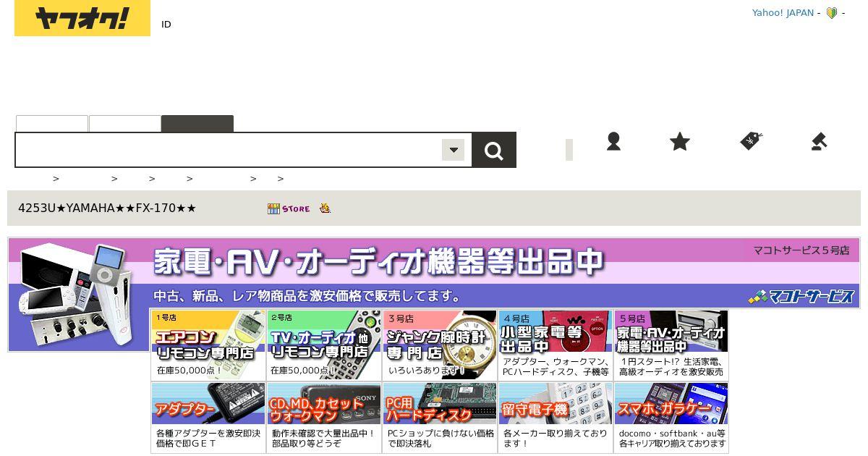The image size is (868, 456).
Task: Open CD,MD,カセットウォークマン banner
Action: (x=324, y=418)
